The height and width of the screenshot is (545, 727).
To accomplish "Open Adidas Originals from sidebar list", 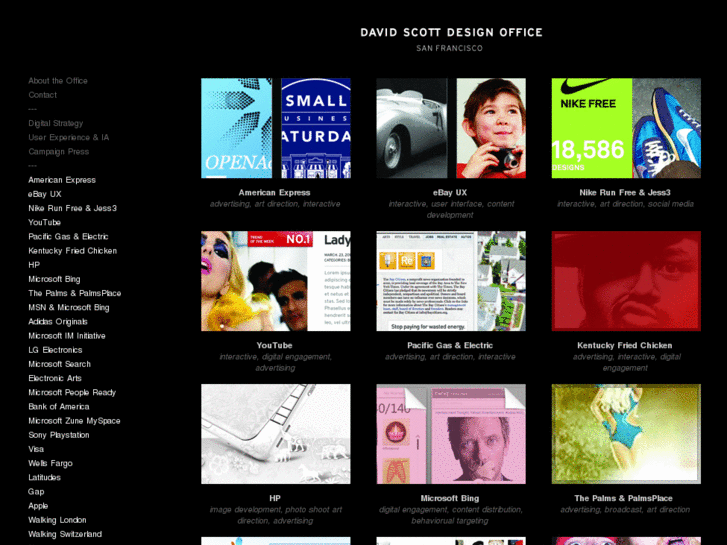I will pyautogui.click(x=58, y=322).
